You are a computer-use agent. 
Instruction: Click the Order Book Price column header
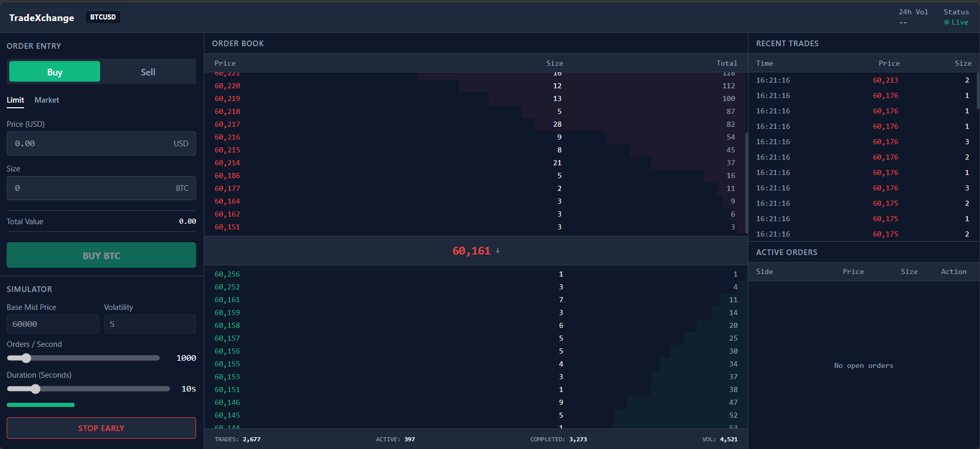click(x=225, y=63)
